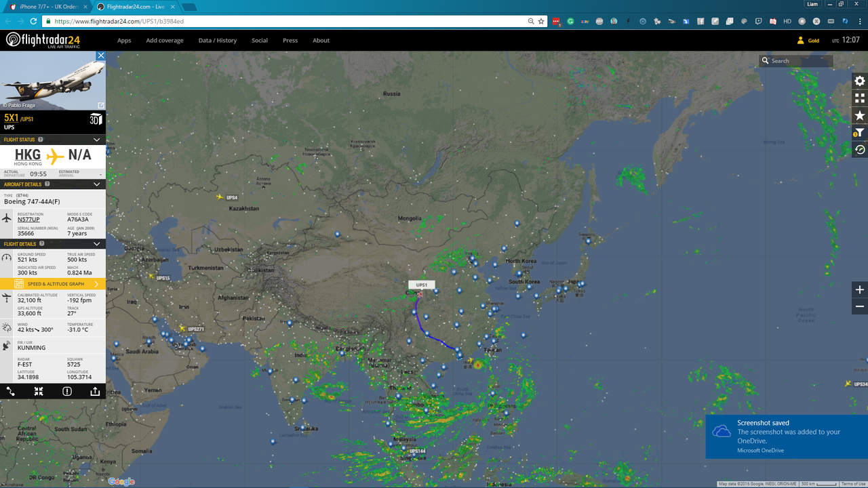868x488 pixels.
Task: Open the Press menu item
Action: [x=290, y=41]
